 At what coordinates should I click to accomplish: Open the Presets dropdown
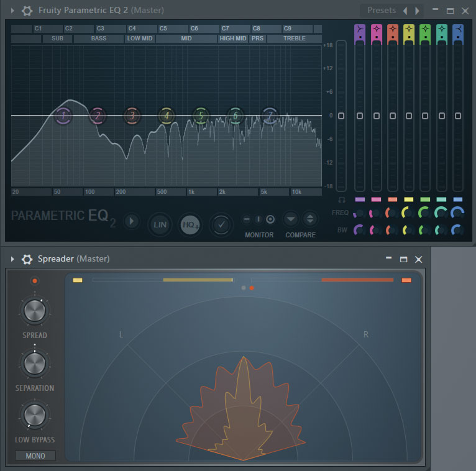click(x=382, y=11)
